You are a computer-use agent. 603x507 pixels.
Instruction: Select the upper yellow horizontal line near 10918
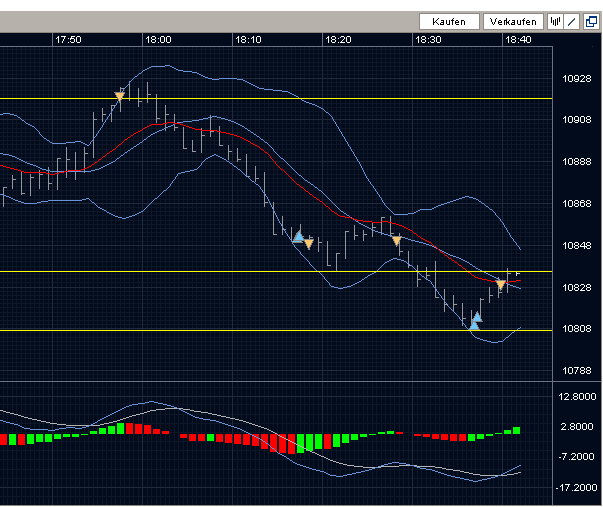(300, 98)
